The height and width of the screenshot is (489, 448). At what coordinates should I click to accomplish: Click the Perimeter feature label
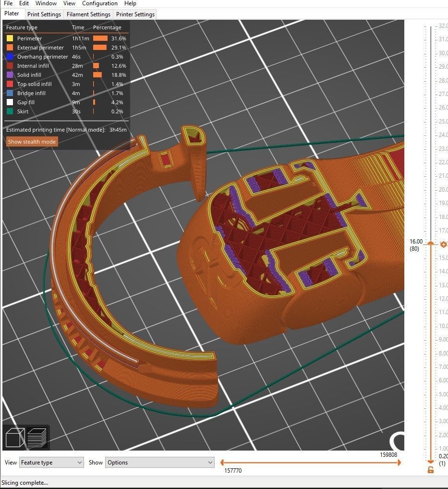[x=30, y=38]
